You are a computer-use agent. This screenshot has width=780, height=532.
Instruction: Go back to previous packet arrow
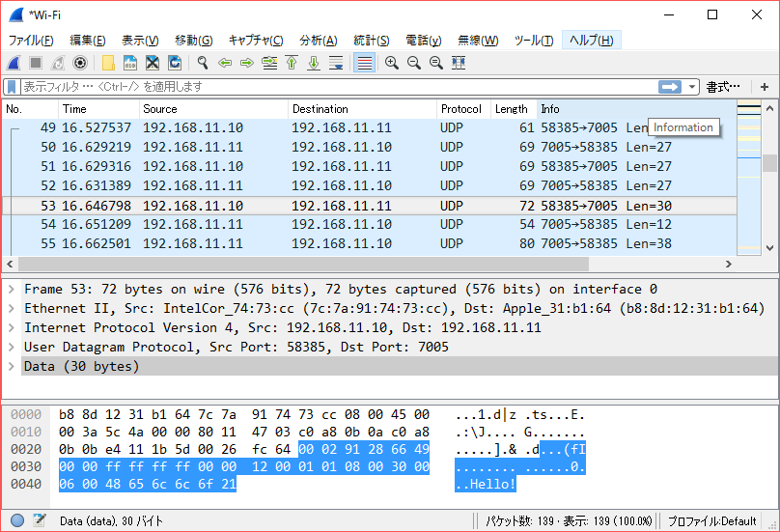(225, 63)
